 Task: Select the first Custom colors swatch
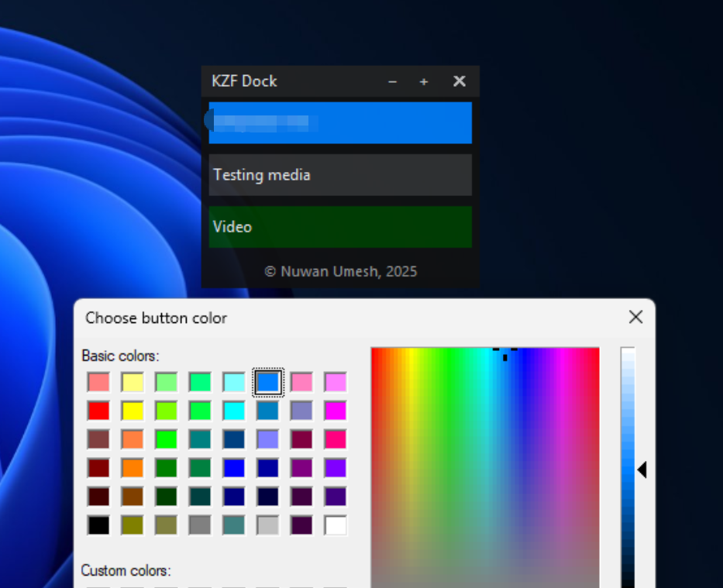(x=98, y=586)
